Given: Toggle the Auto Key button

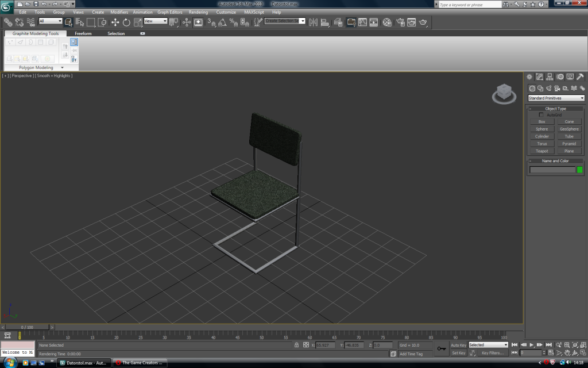Looking at the screenshot, I should click(x=458, y=345).
